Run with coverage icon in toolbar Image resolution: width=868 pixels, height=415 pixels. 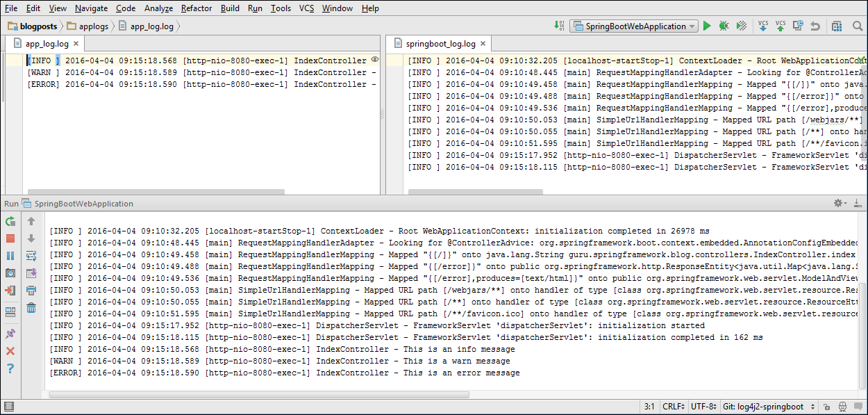(741, 26)
